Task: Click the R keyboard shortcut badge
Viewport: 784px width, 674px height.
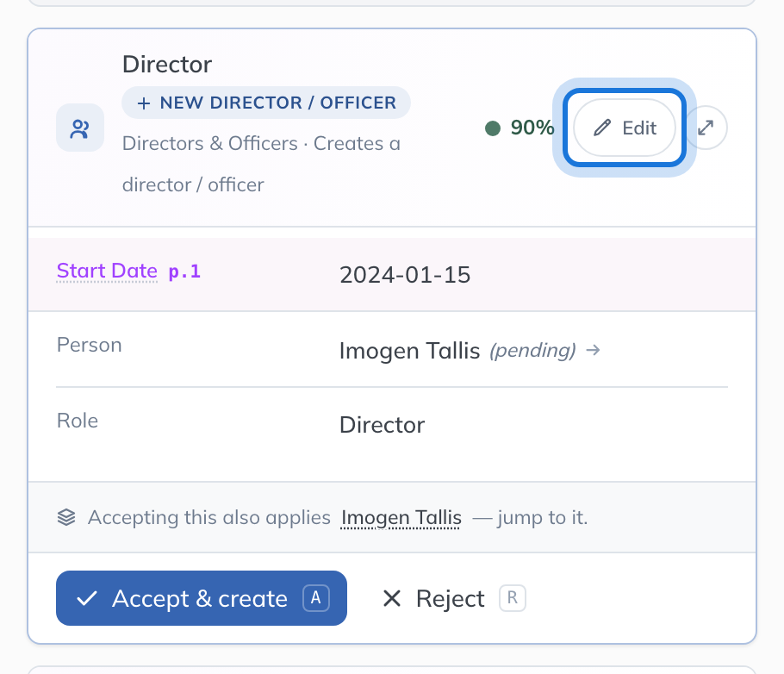Action: (x=512, y=598)
